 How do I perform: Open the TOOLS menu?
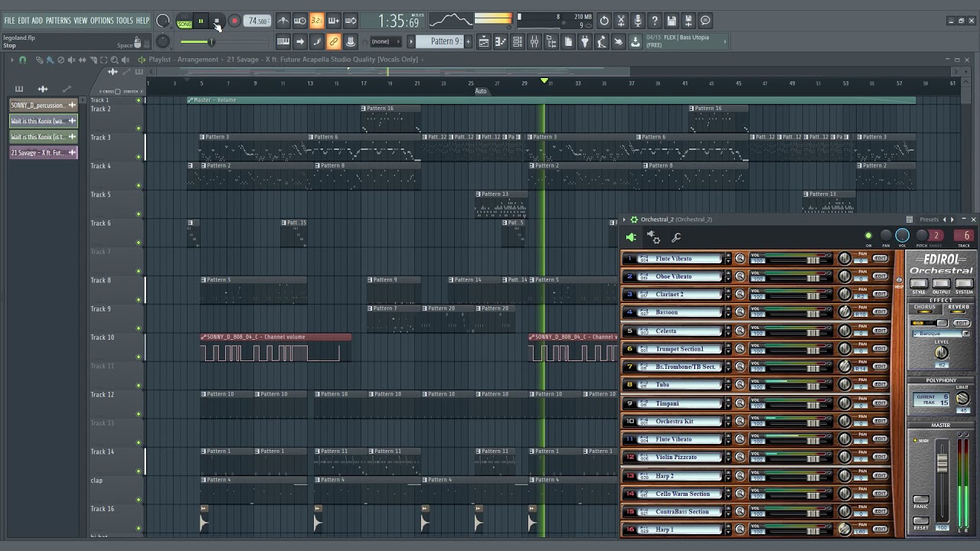coord(125,21)
